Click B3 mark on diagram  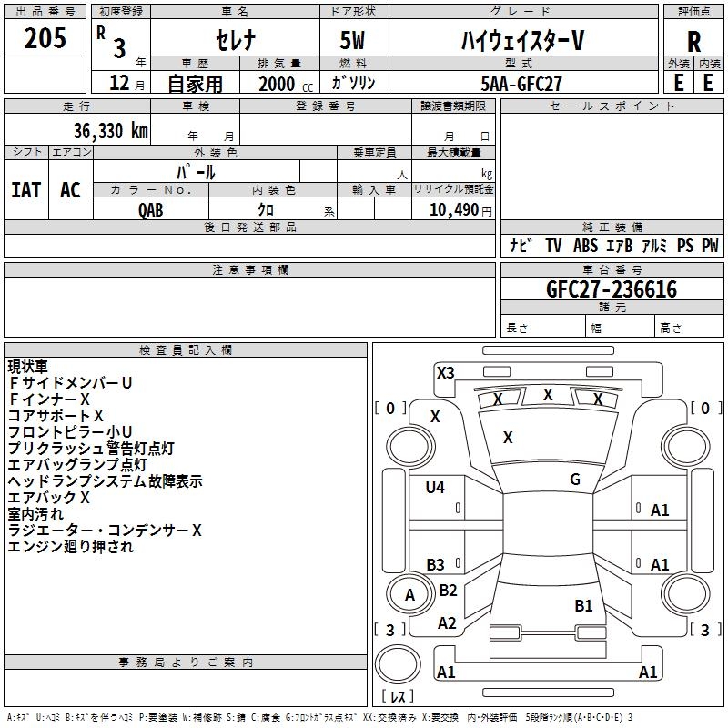[436, 565]
